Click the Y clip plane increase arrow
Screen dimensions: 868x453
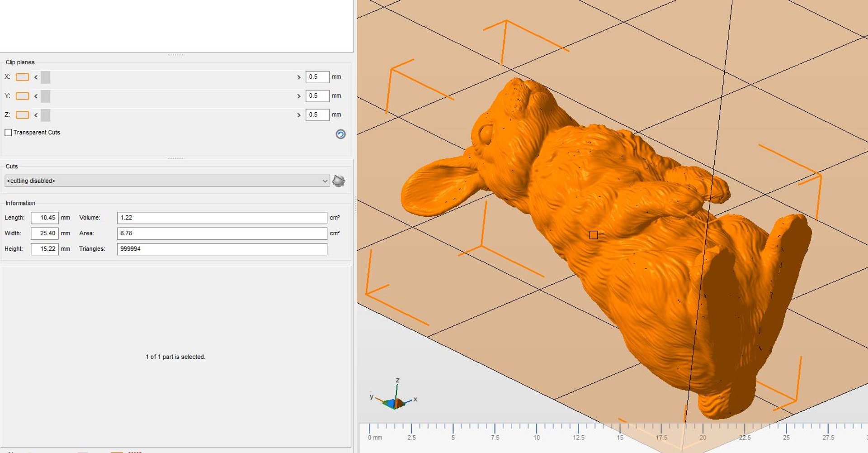(x=298, y=96)
